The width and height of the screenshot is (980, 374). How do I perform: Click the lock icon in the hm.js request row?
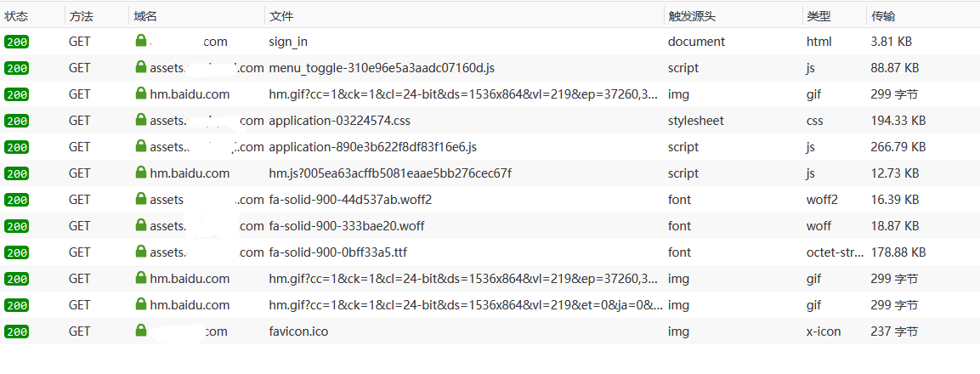coord(140,172)
